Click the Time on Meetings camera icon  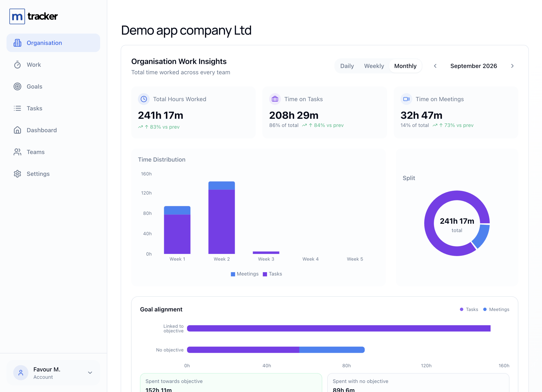(x=406, y=99)
